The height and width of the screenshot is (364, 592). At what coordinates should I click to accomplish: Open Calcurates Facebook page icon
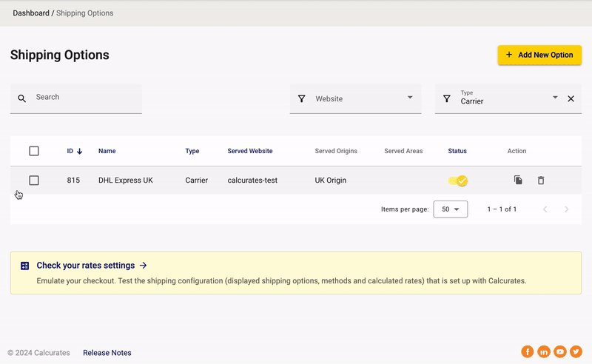tap(528, 351)
